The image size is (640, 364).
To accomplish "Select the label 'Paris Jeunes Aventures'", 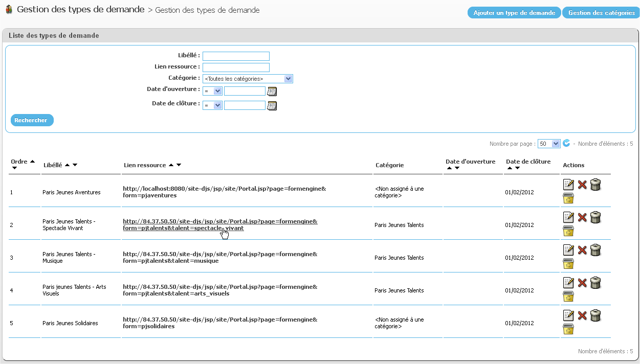I will (x=72, y=192).
